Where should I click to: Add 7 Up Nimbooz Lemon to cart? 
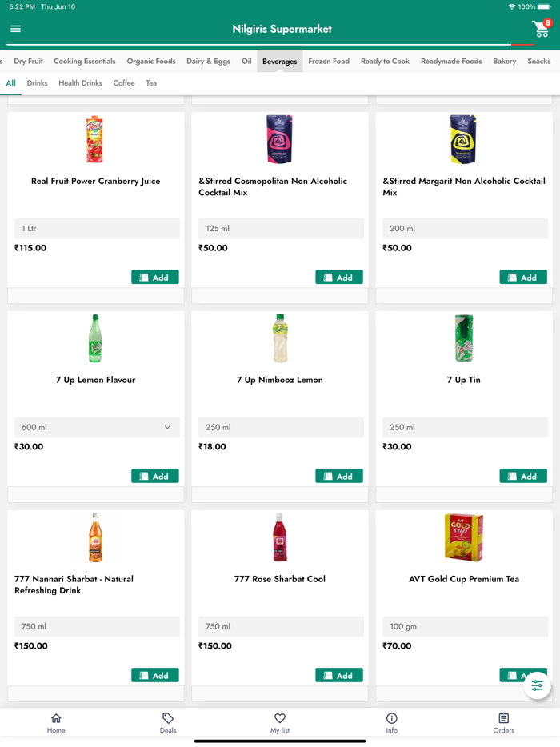(x=339, y=477)
